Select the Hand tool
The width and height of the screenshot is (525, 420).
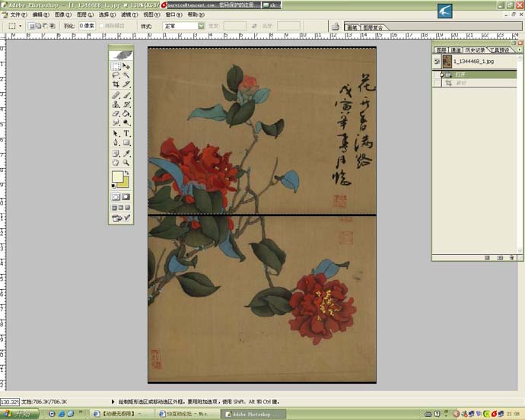[x=116, y=162]
